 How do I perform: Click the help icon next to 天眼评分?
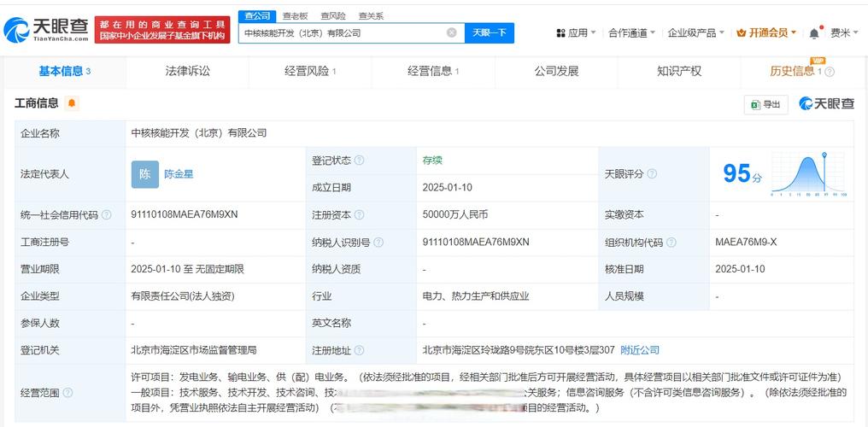click(652, 173)
